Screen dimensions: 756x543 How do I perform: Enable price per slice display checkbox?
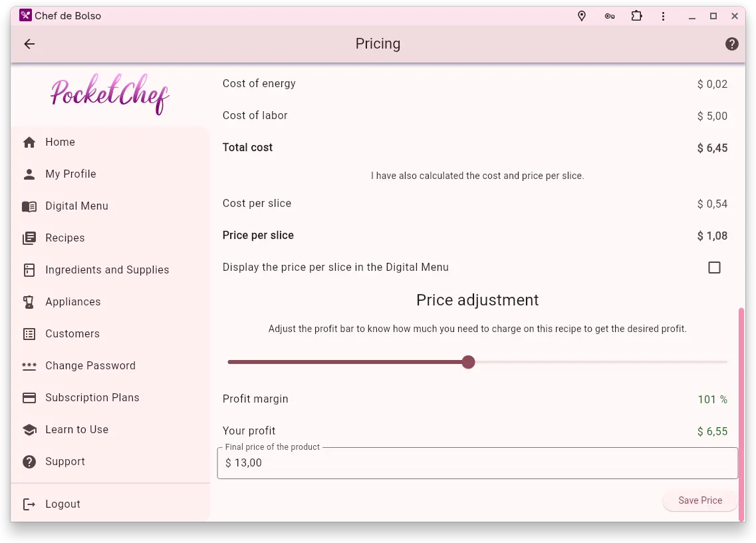coord(714,268)
